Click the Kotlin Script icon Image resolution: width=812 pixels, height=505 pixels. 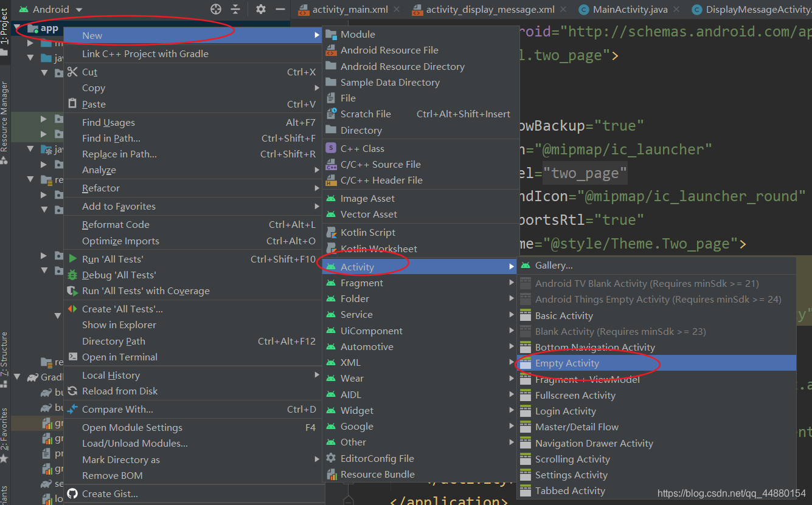[331, 232]
